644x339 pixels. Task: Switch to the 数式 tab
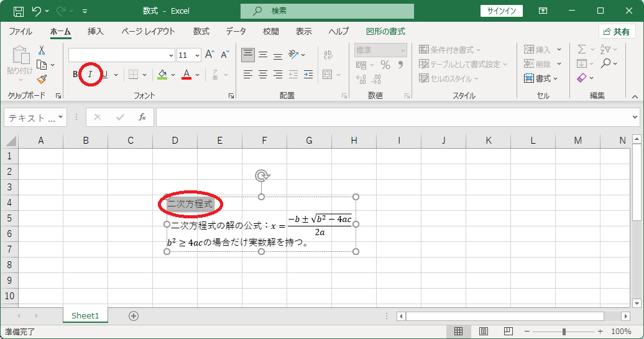[x=201, y=32]
